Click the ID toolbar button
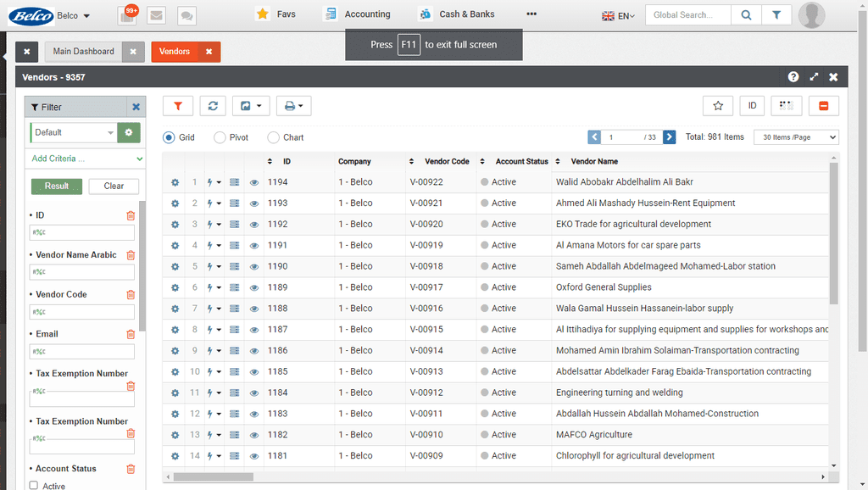Viewport: 868px width, 490px height. (x=753, y=106)
